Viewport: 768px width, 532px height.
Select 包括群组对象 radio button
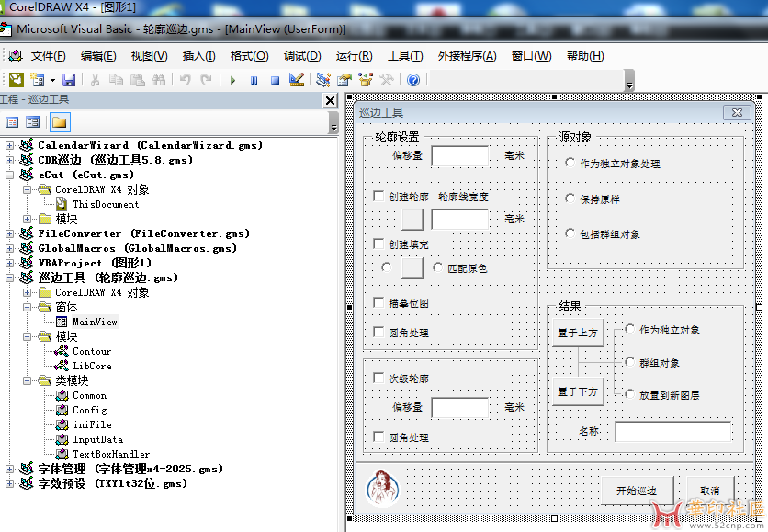coord(570,233)
